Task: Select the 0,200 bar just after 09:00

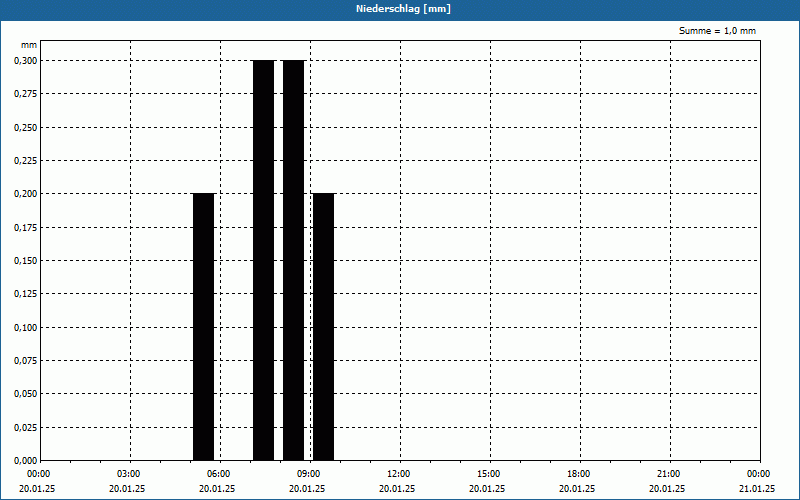Action: pos(323,327)
